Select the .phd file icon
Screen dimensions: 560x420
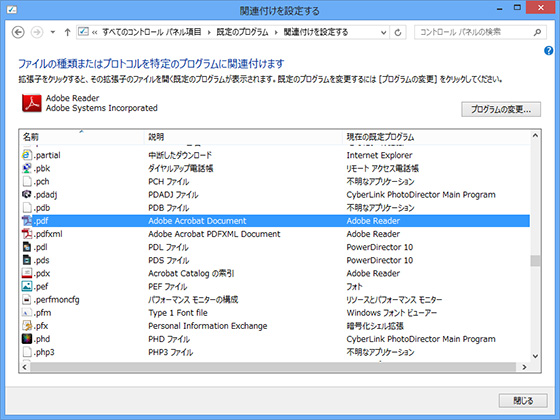pyautogui.click(x=27, y=339)
